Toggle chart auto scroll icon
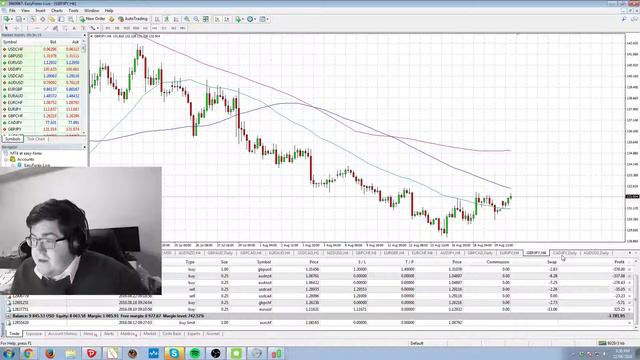640x360 pixels. [x=217, y=19]
